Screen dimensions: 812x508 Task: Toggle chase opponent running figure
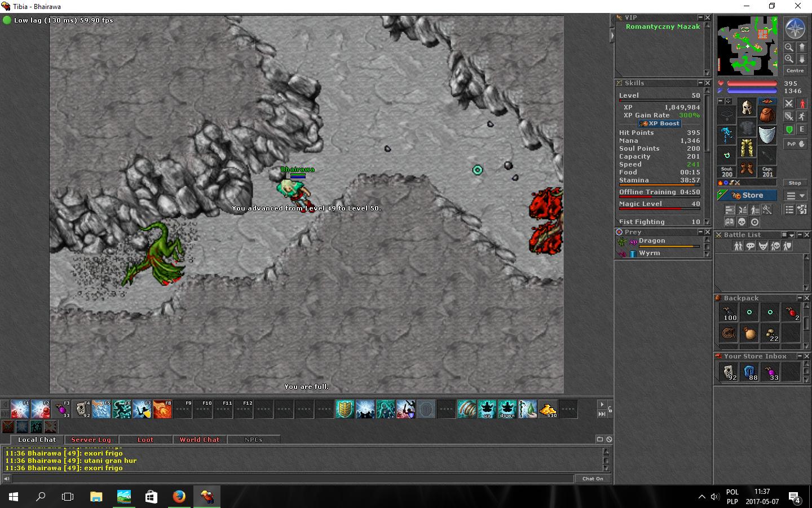point(802,116)
